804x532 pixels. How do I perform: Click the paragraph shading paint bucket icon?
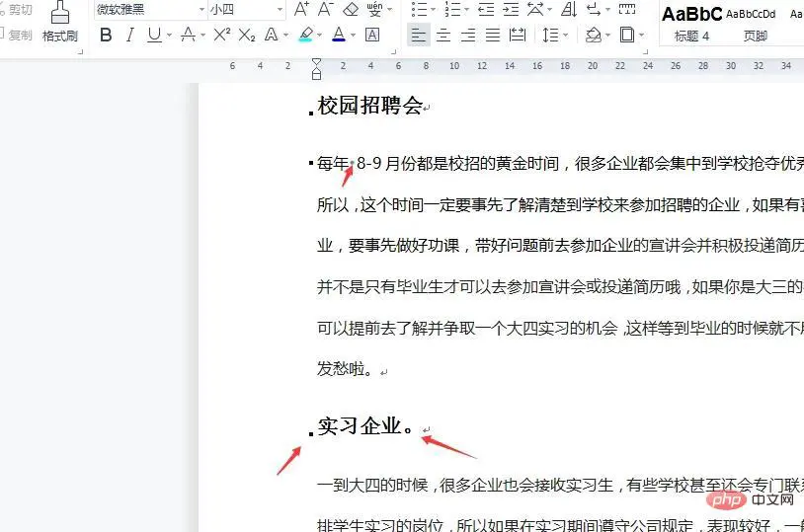(594, 35)
